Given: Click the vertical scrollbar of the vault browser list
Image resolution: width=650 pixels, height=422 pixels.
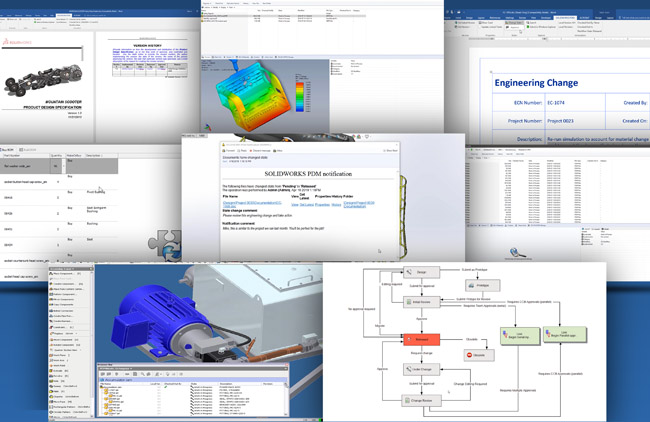Looking at the screenshot, I should click(286, 399).
